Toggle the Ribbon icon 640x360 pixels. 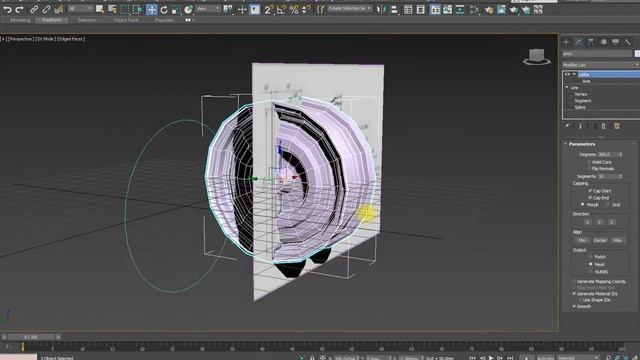(435, 9)
